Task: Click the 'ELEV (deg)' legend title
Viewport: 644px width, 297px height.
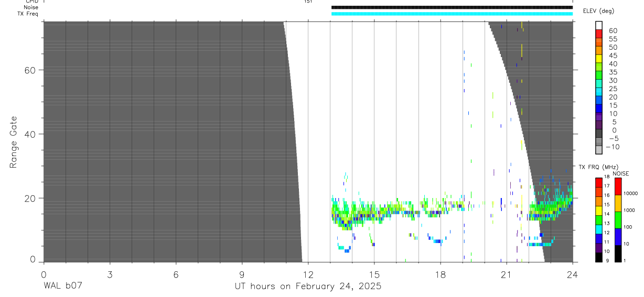Action: (598, 11)
